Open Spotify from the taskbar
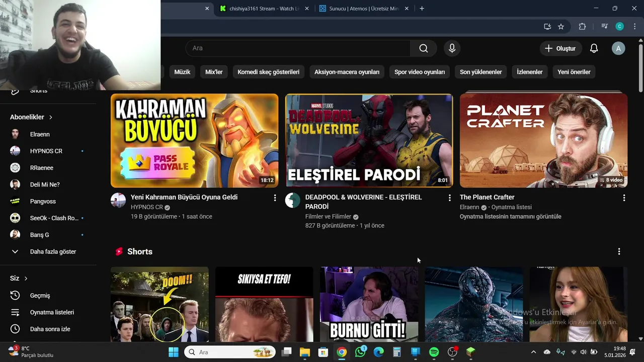Screen dimensions: 644x362 (x=434, y=352)
